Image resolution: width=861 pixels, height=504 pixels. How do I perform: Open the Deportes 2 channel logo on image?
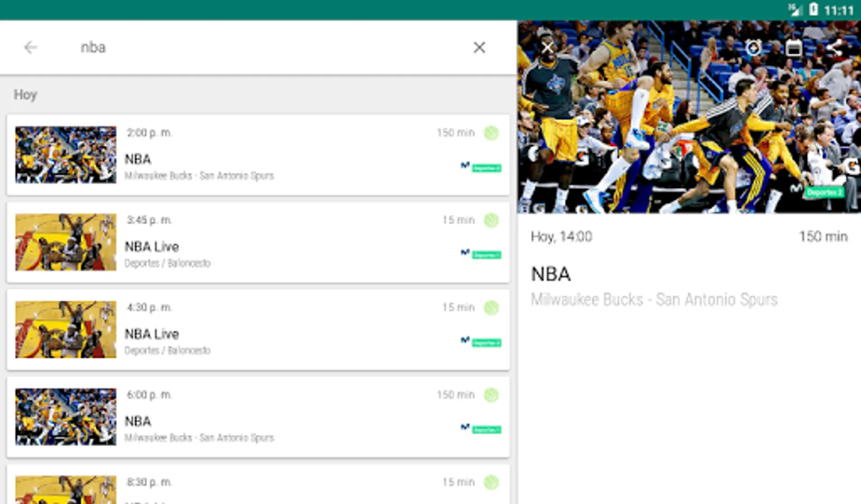click(817, 192)
